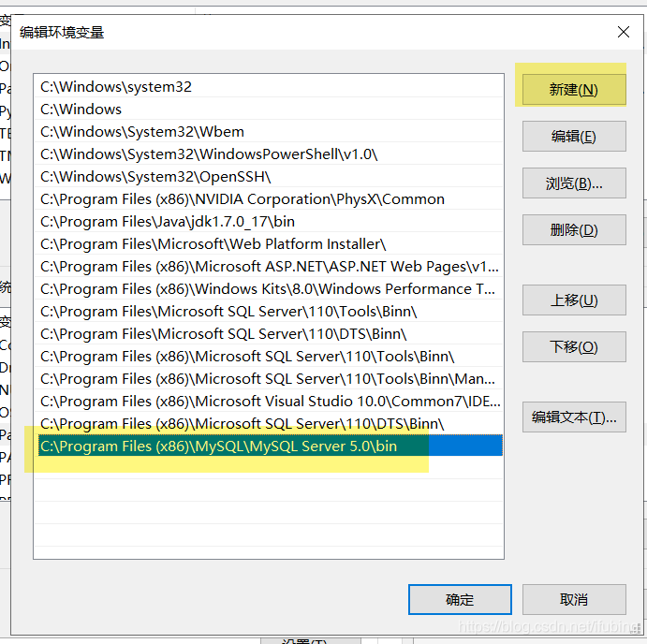Select the Web Platform Installer path entry
Image resolution: width=647 pixels, height=644 pixels.
click(269, 244)
